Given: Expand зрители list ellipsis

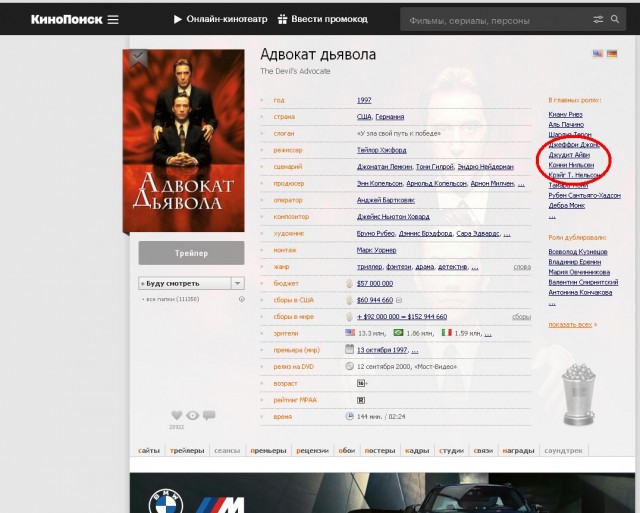Looking at the screenshot, I should [x=488, y=334].
